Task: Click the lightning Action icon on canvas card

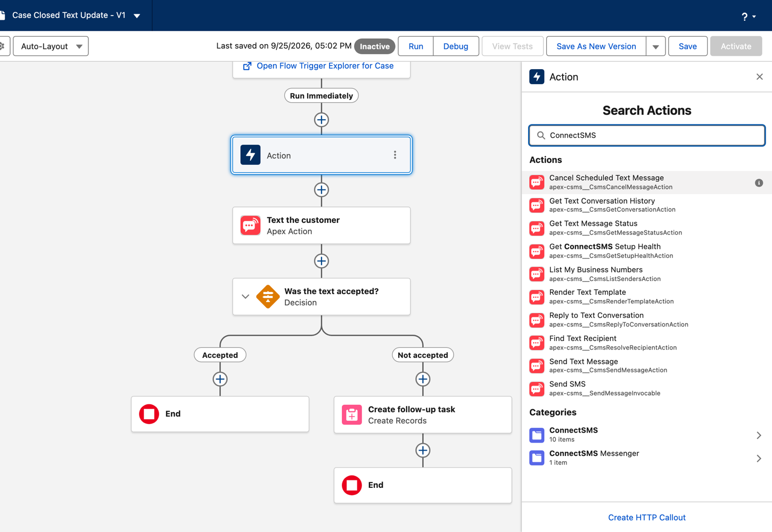Action: point(250,155)
